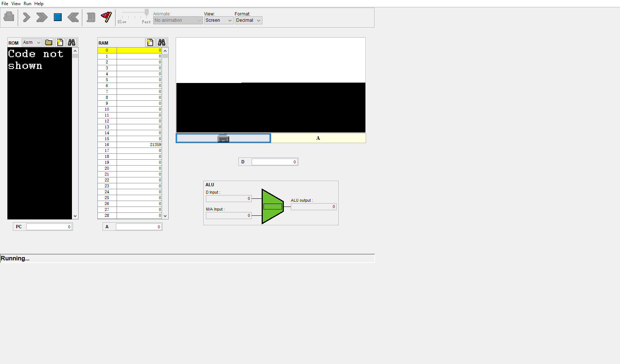Run the program with fast forward icon
Viewport: 620px width, 364px height.
pos(42,17)
